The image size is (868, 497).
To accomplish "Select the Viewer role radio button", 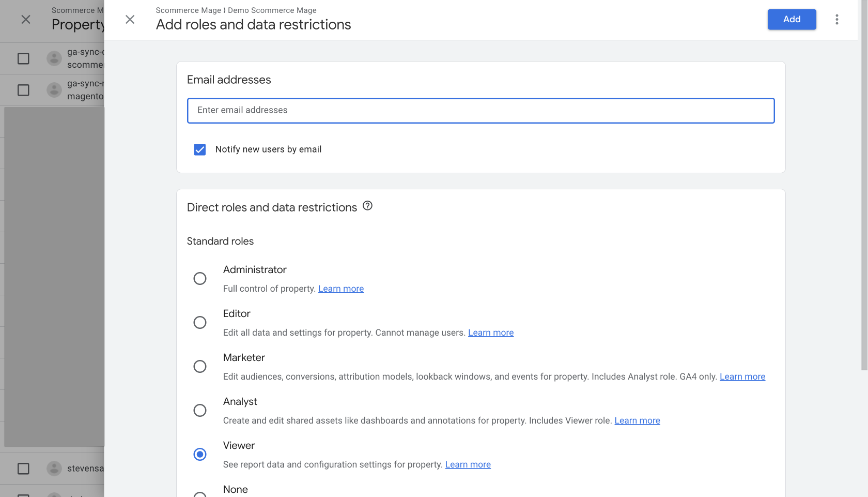I will click(x=200, y=455).
